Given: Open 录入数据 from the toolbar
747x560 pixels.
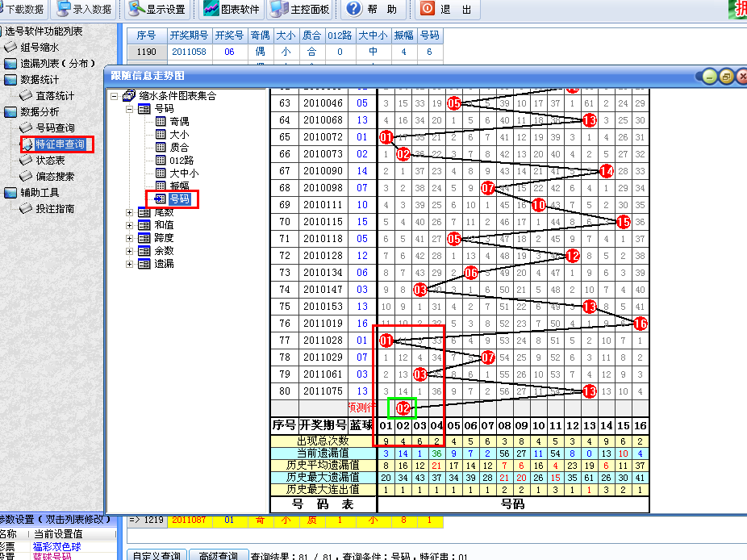Looking at the screenshot, I should pos(83,10).
